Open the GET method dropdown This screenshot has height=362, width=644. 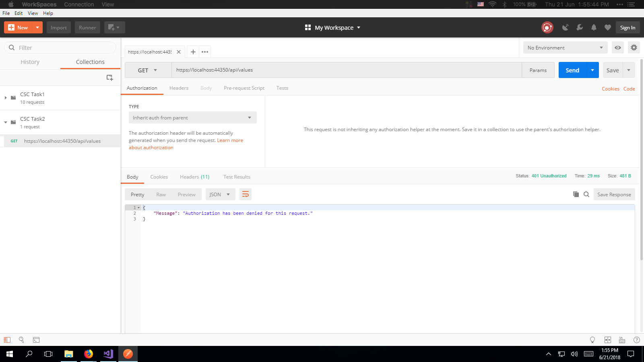(x=148, y=70)
